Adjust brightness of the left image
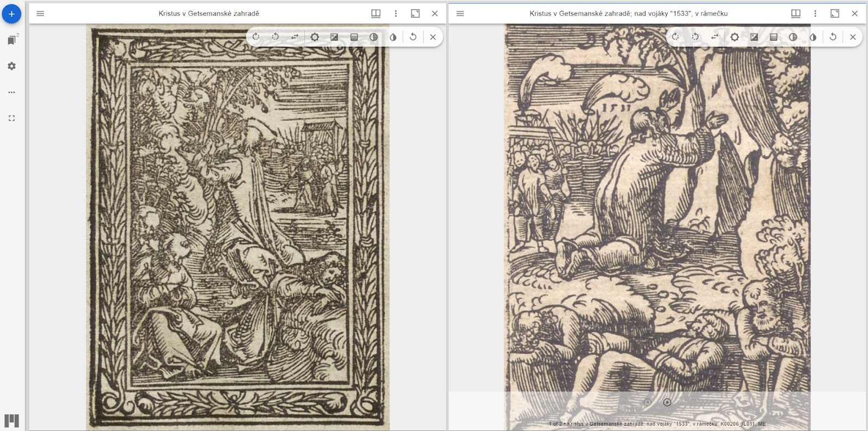This screenshot has width=868, height=431. pyautogui.click(x=315, y=37)
